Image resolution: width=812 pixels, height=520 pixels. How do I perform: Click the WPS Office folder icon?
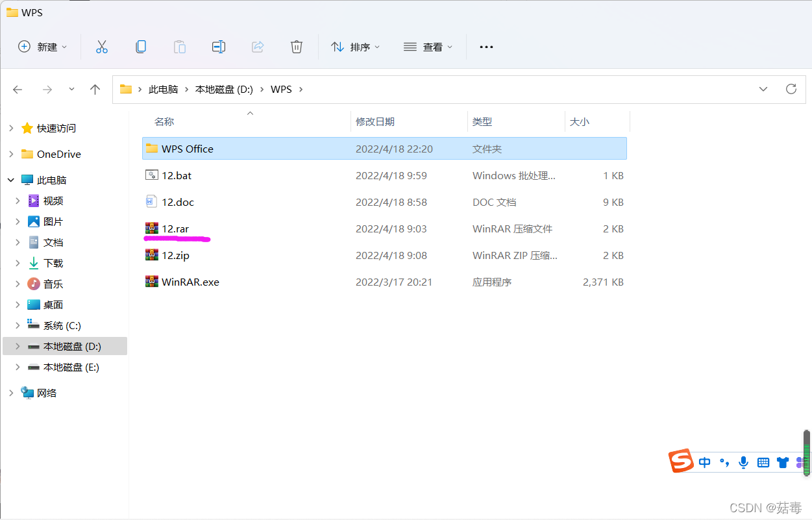152,149
